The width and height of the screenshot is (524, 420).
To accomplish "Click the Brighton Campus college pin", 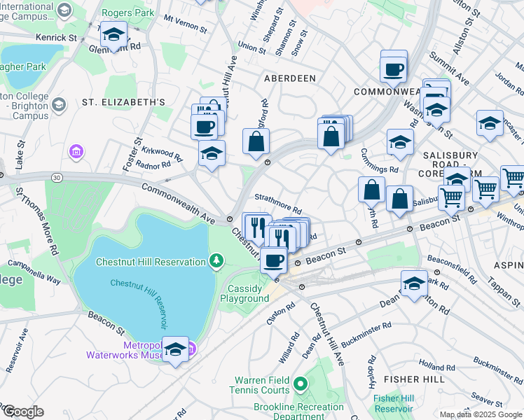I will pyautogui.click(x=59, y=105).
